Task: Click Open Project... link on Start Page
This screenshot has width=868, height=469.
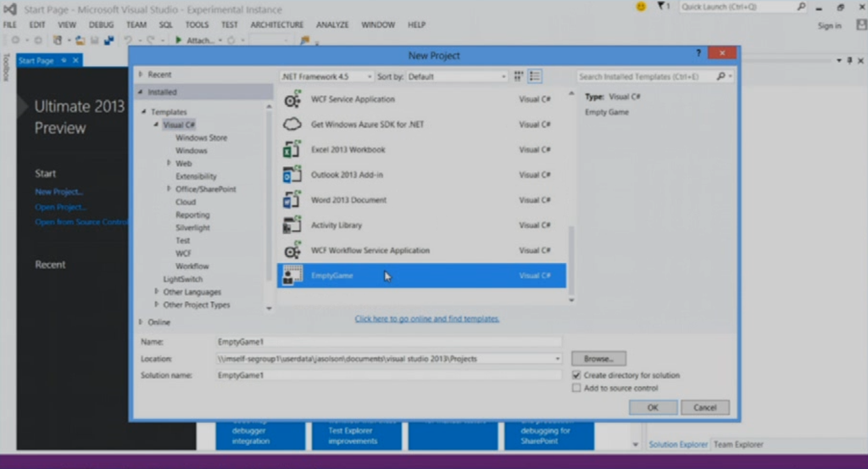Action: [x=60, y=207]
